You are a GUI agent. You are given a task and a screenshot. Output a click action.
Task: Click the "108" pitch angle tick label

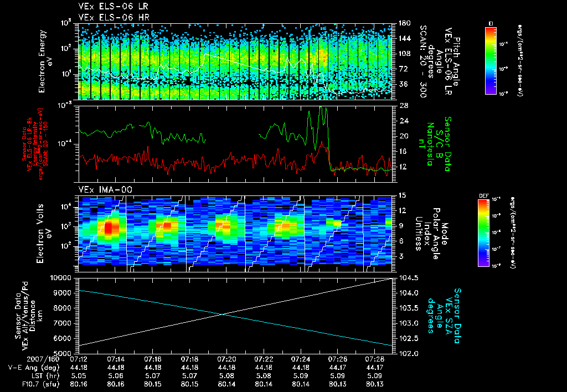pos(404,54)
